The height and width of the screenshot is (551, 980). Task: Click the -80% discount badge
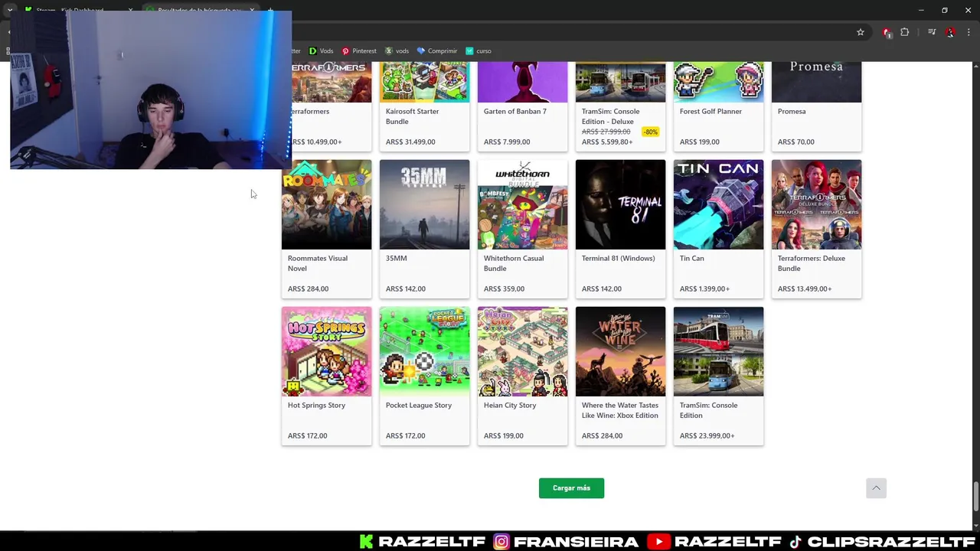[650, 132]
